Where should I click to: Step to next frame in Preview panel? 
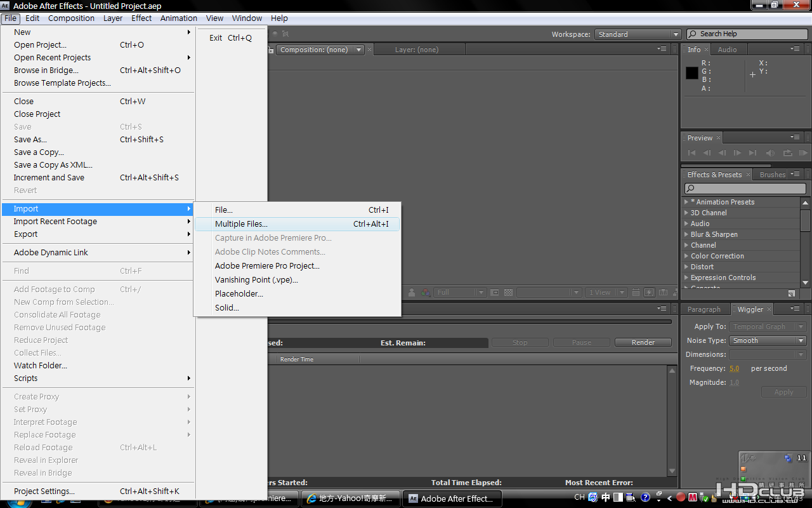[737, 153]
